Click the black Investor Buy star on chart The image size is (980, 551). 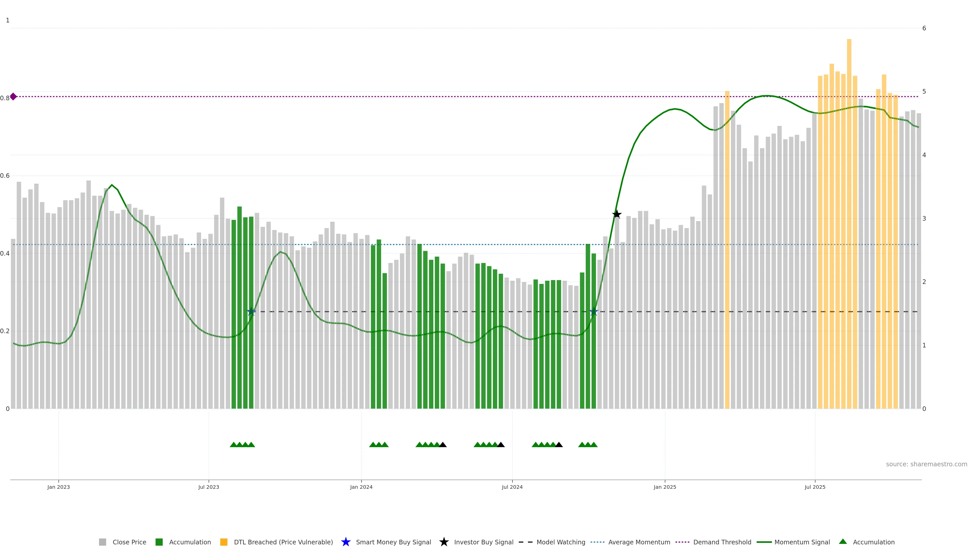click(617, 215)
